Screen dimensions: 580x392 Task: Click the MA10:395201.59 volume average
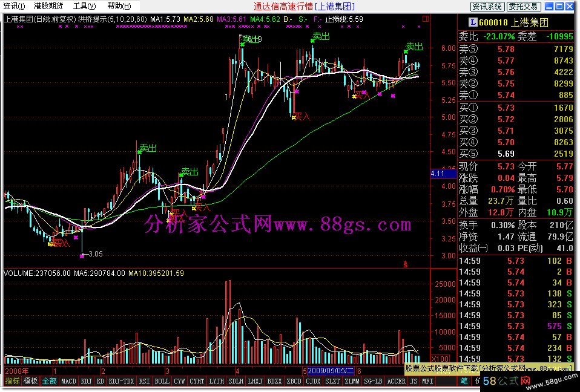tap(156, 273)
